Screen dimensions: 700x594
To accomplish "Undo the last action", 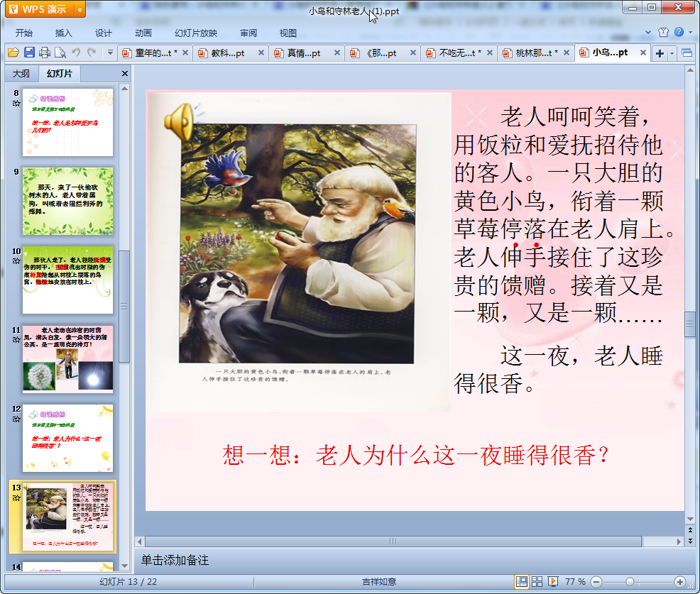I will pyautogui.click(x=76, y=53).
